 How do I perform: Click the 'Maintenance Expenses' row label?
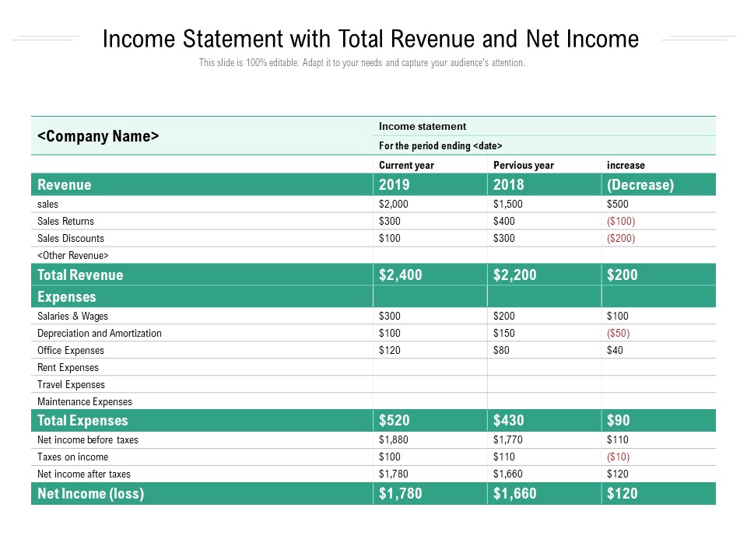[x=84, y=402]
